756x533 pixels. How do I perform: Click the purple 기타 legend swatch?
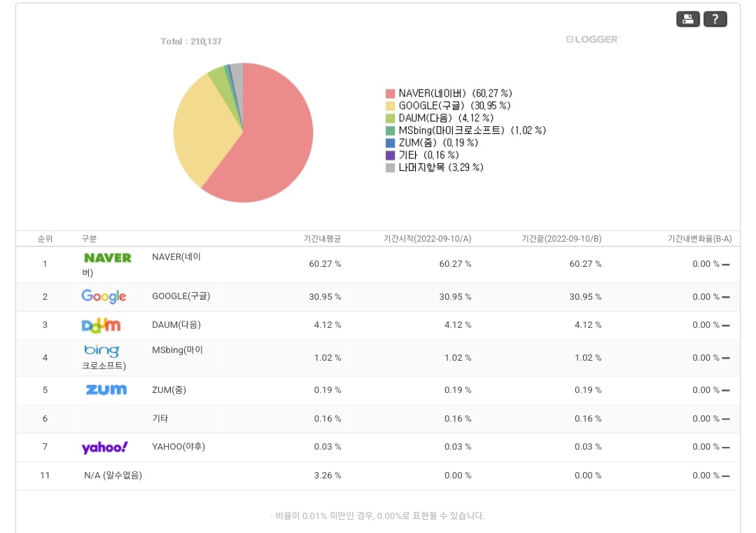tap(390, 155)
